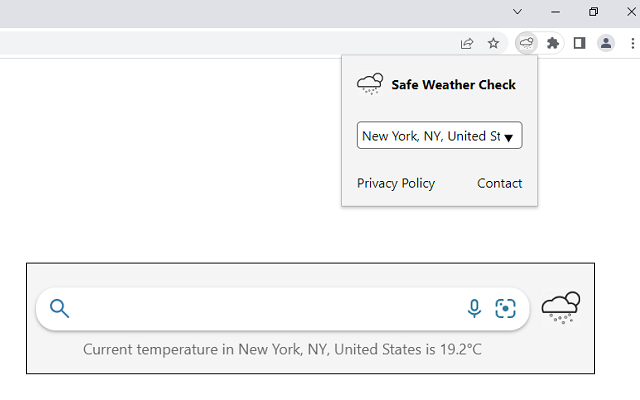Click the share page icon
Screen dimensions: 640x400
click(x=467, y=43)
